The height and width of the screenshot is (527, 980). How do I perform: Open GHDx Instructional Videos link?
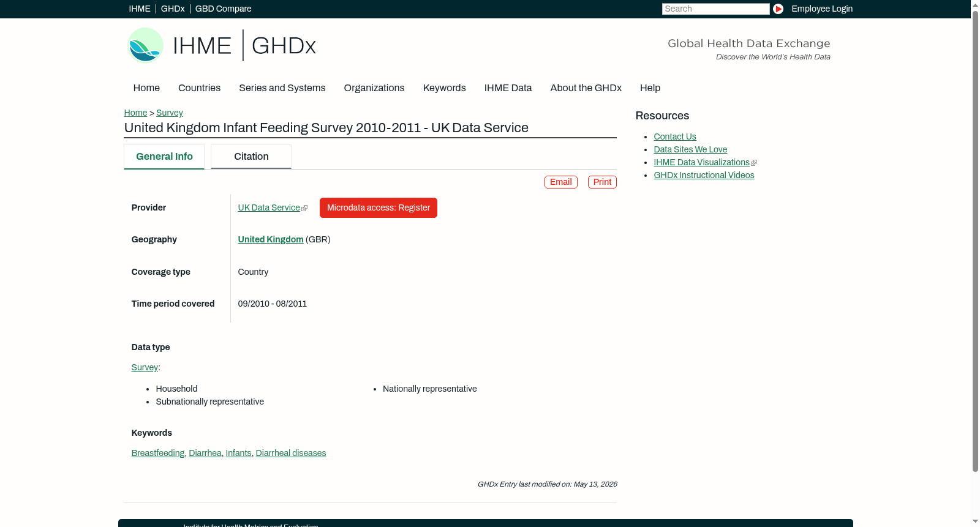(x=704, y=175)
